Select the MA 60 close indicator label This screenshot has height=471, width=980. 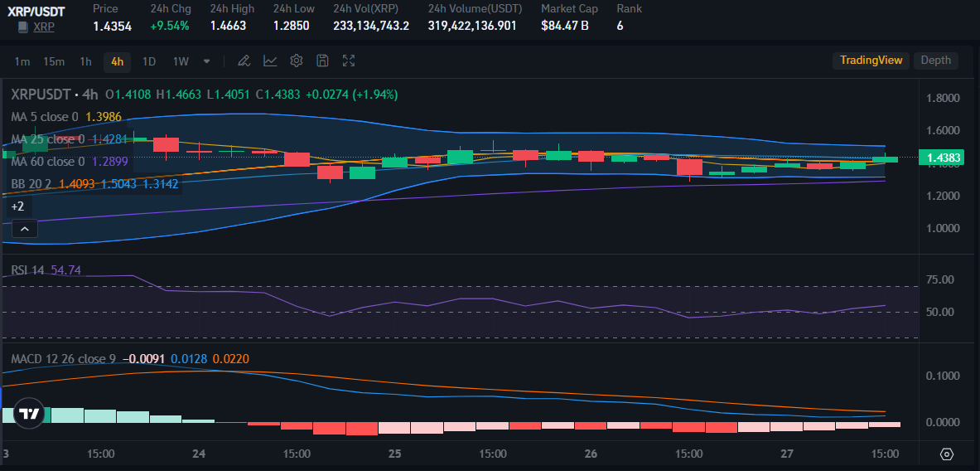click(x=47, y=162)
